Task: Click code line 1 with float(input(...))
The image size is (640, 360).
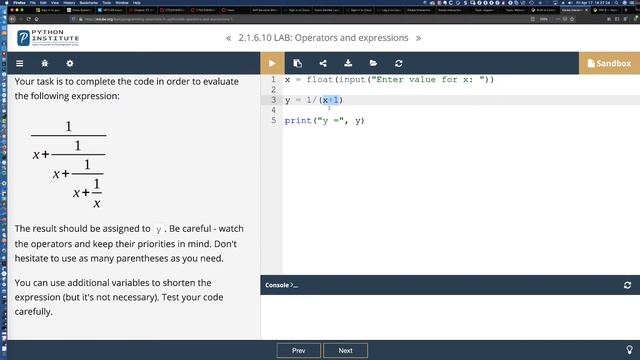Action: pos(389,80)
